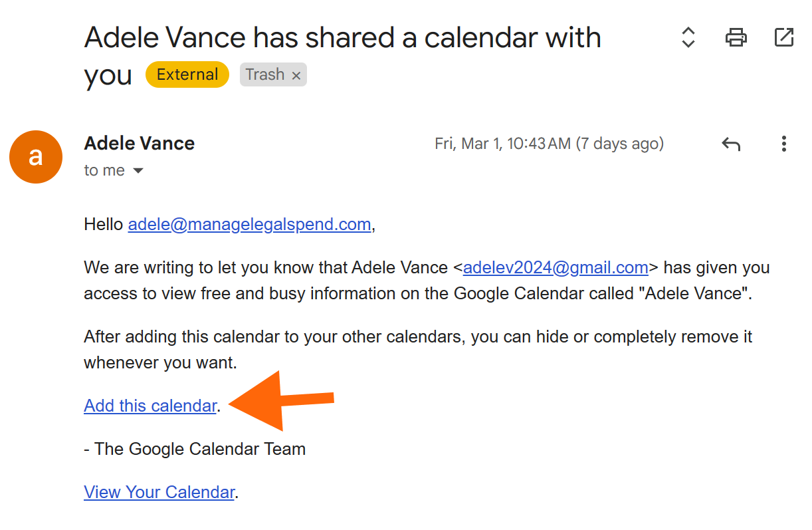
Task: Follow the "Add this calendar" link
Action: coord(150,406)
